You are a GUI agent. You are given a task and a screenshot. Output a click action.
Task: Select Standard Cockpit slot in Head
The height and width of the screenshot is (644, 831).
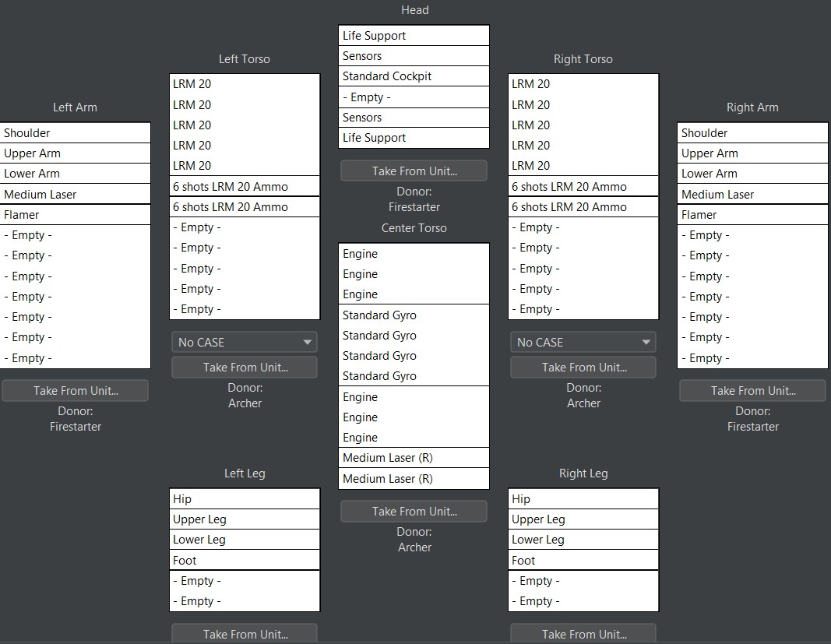click(414, 76)
